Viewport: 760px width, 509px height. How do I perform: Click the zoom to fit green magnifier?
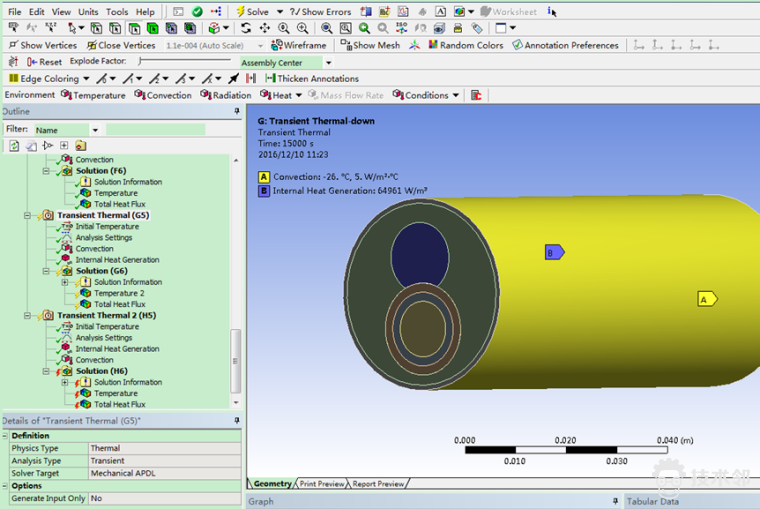point(364,28)
